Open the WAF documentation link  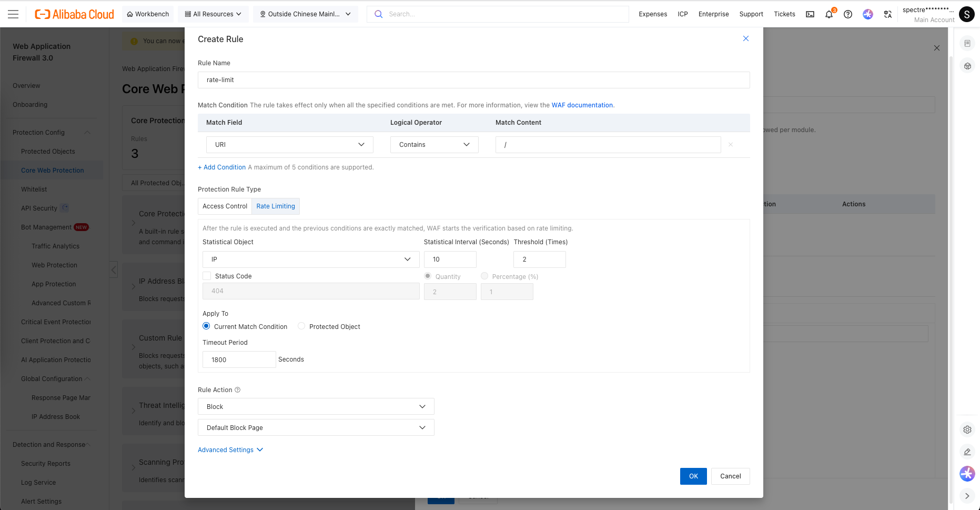tap(582, 105)
